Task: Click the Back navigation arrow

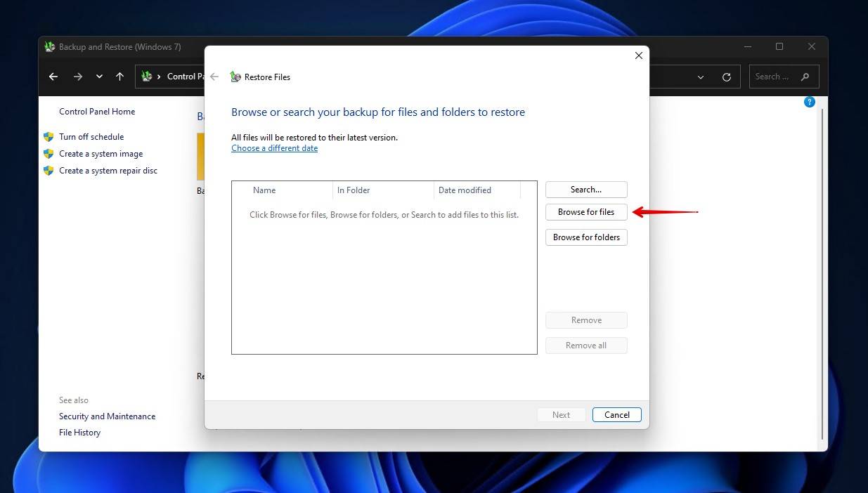Action: click(53, 77)
